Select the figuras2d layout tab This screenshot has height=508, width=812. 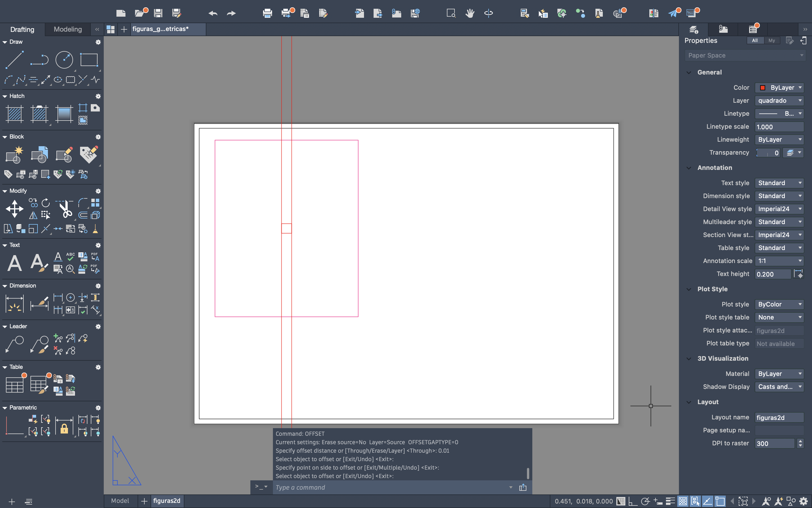click(x=167, y=501)
